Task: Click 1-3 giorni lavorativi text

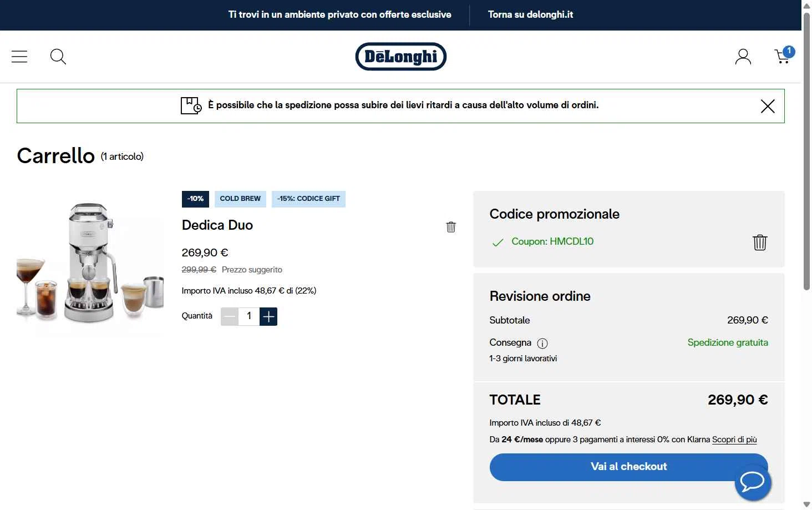Action: 523,358
